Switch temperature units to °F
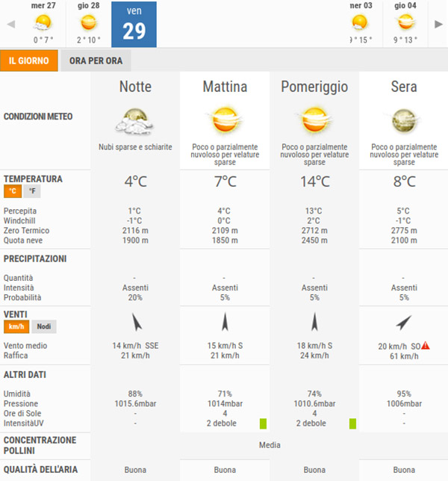Viewport: 448px width, 481px height. point(32,191)
